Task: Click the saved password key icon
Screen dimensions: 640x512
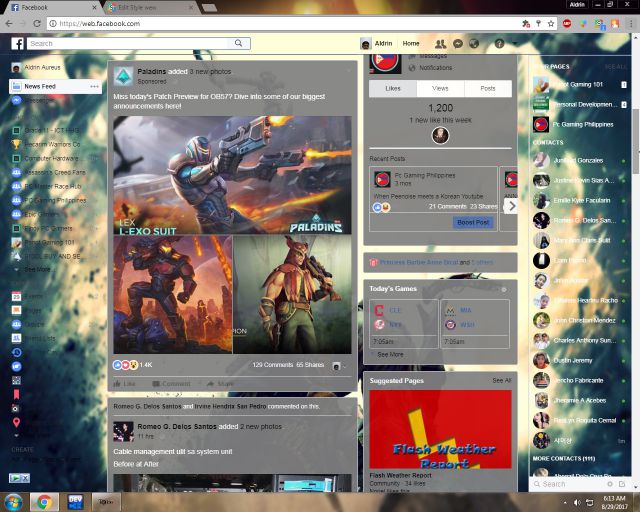Action: click(538, 24)
